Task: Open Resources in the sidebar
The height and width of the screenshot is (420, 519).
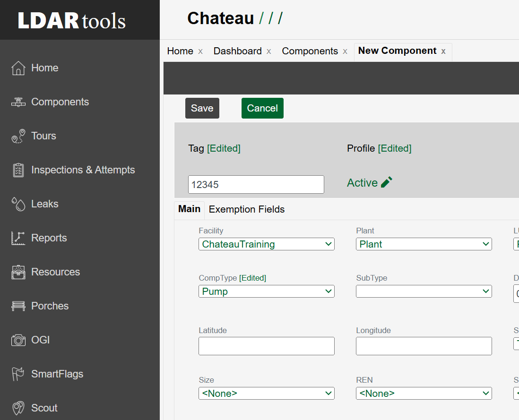Action: (56, 272)
